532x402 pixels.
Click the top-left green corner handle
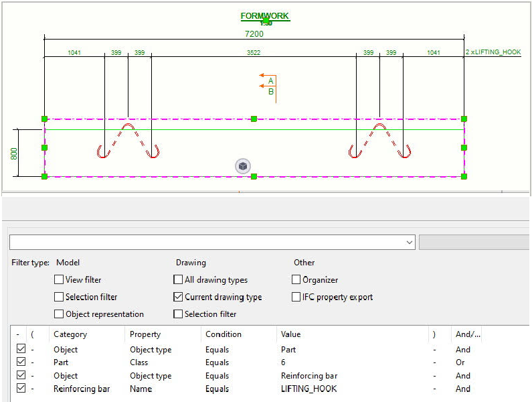pos(45,119)
